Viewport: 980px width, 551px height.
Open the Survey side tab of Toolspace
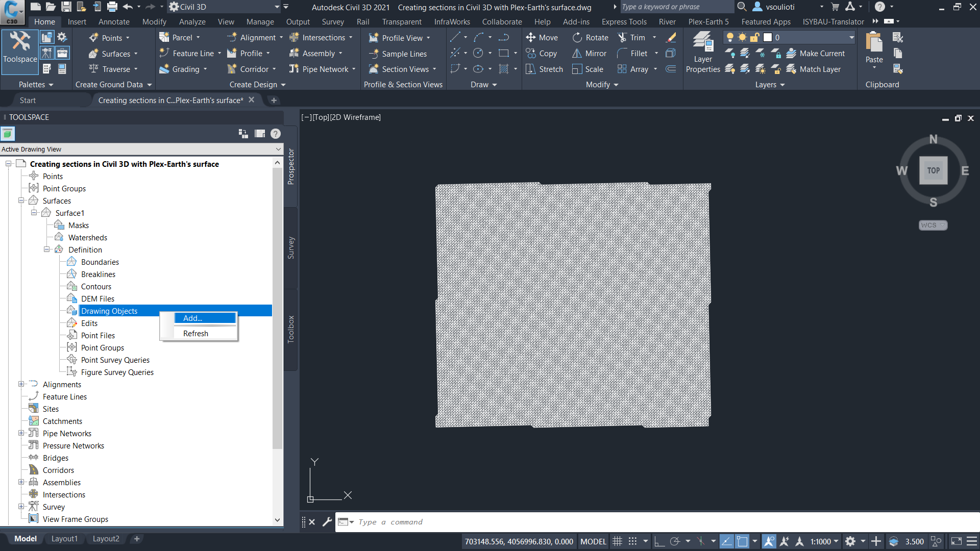(291, 248)
